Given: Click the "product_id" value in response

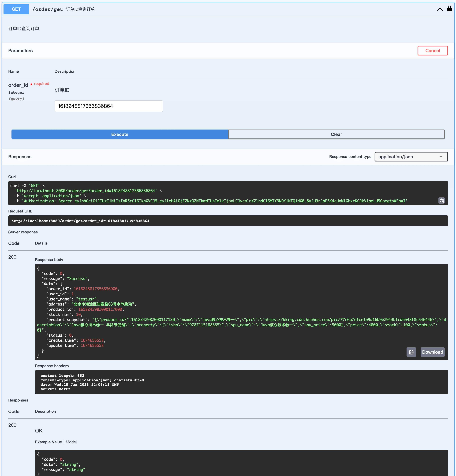Looking at the screenshot, I should [100, 309].
